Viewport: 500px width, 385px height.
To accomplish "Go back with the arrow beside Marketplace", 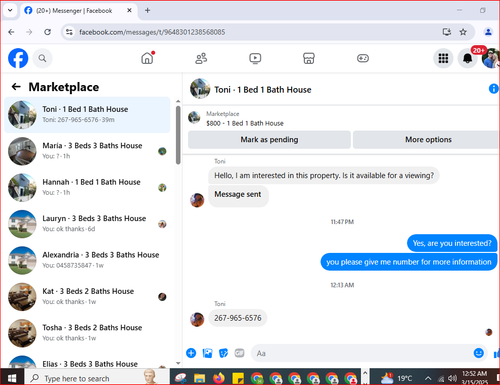I will (16, 87).
